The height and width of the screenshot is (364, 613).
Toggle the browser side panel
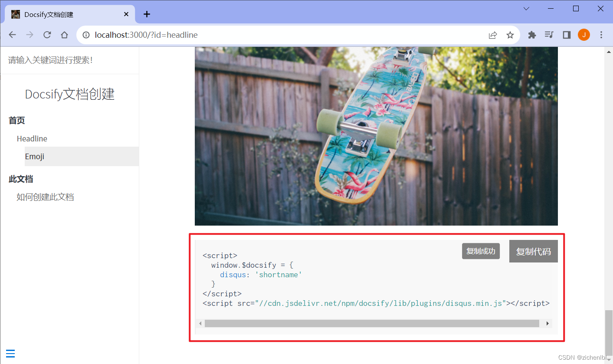click(567, 35)
